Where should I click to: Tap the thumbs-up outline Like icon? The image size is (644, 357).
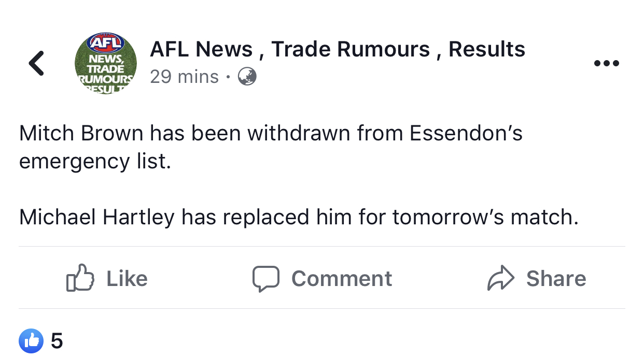[80, 278]
